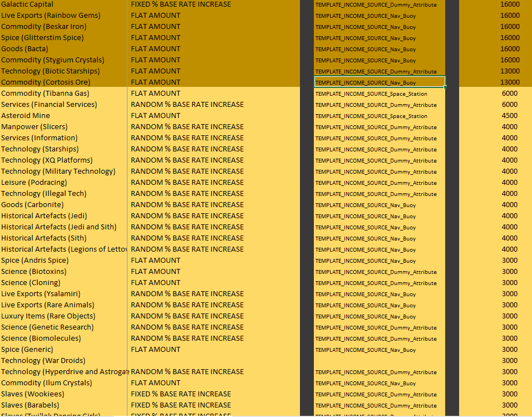Select value 6000 in Tibanna Gas row
532x417 pixels.
coord(510,94)
